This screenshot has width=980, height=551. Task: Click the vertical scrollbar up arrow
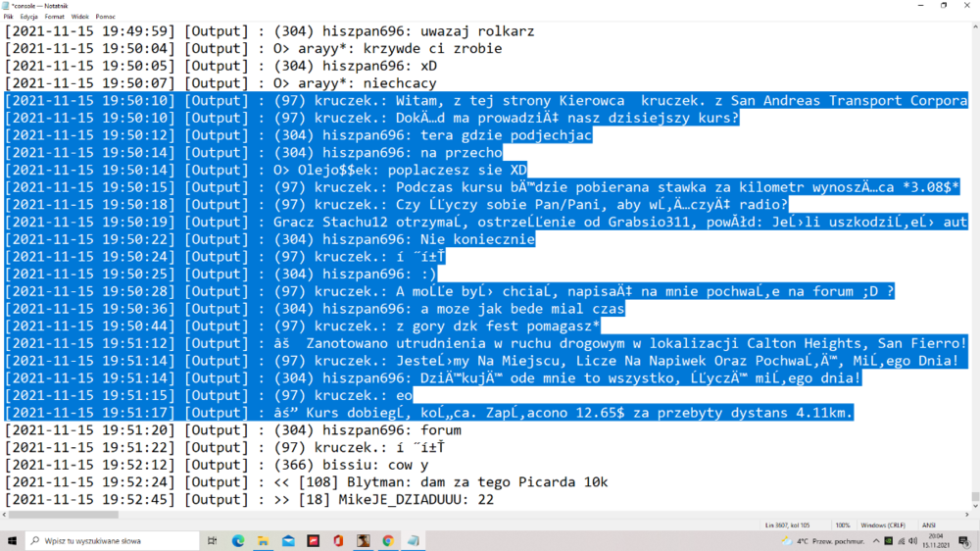click(975, 26)
